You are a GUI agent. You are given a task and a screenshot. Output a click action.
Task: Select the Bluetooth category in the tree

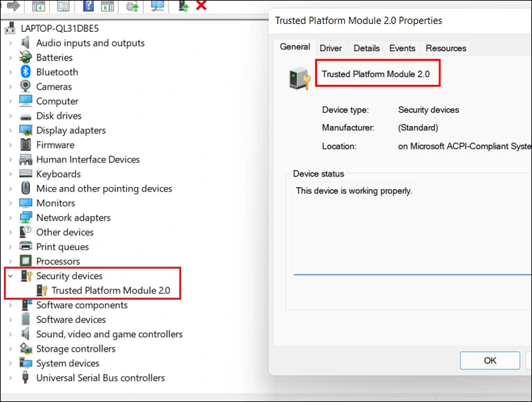coord(57,72)
